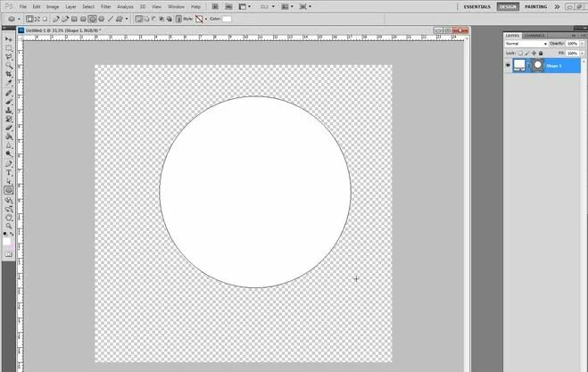The height and width of the screenshot is (372, 588).
Task: Select the Healing Brush tool
Action: 8,93
